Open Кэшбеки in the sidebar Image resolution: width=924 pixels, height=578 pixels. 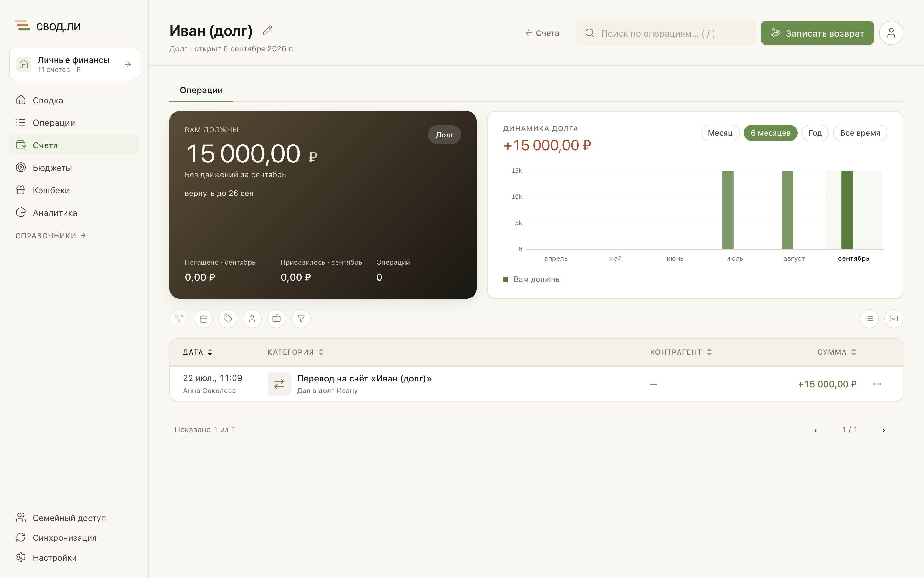click(x=74, y=190)
